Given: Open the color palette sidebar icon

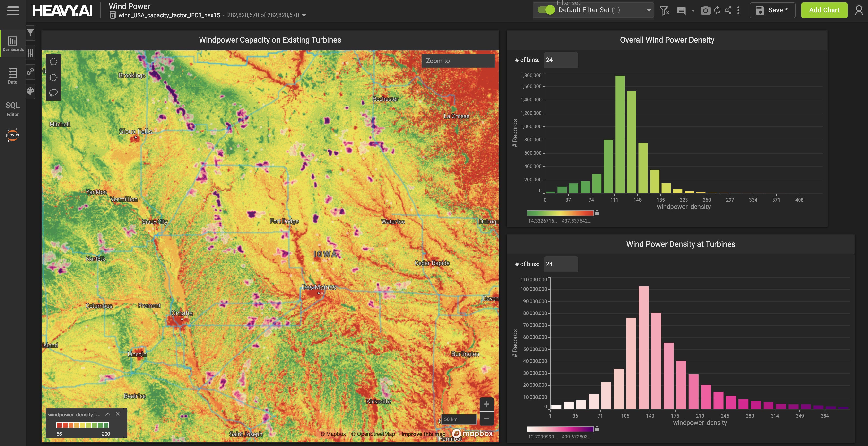Looking at the screenshot, I should (x=30, y=91).
